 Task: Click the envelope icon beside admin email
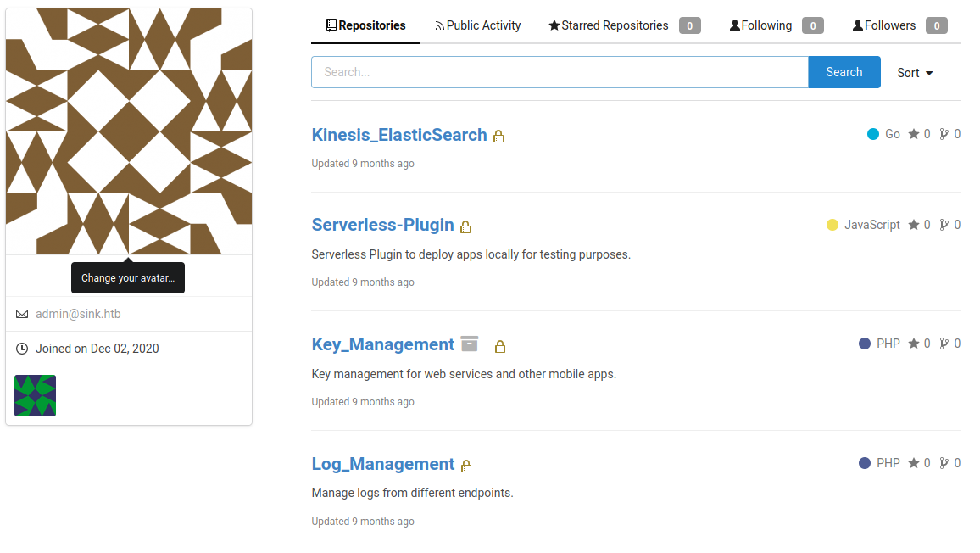[x=22, y=314]
